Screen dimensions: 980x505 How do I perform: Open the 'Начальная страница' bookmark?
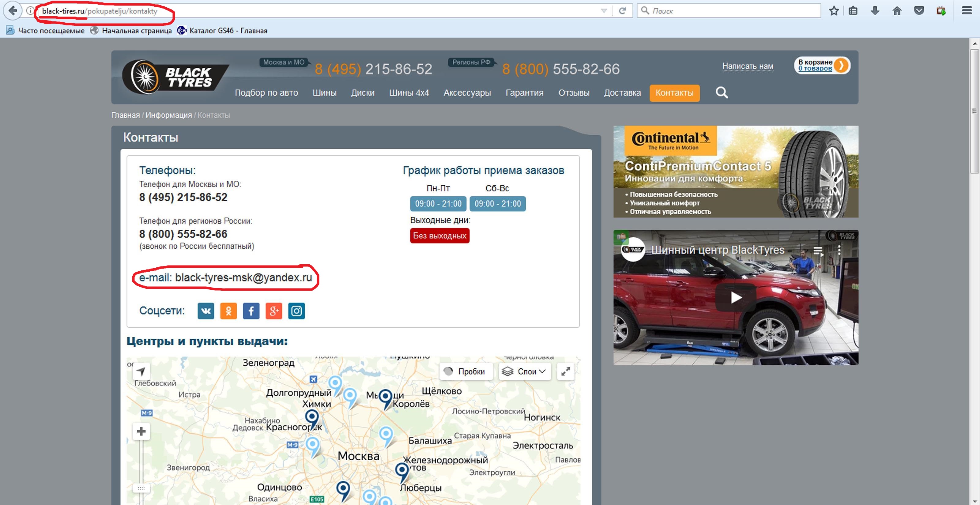pyautogui.click(x=131, y=30)
